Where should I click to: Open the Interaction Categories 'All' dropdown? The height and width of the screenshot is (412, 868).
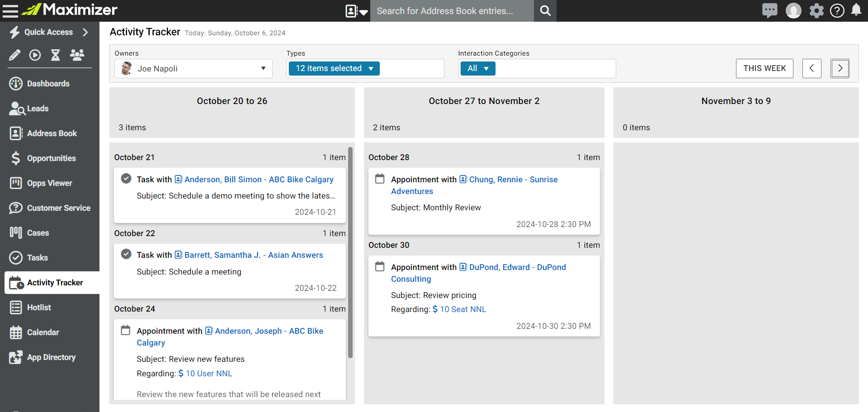click(x=478, y=68)
